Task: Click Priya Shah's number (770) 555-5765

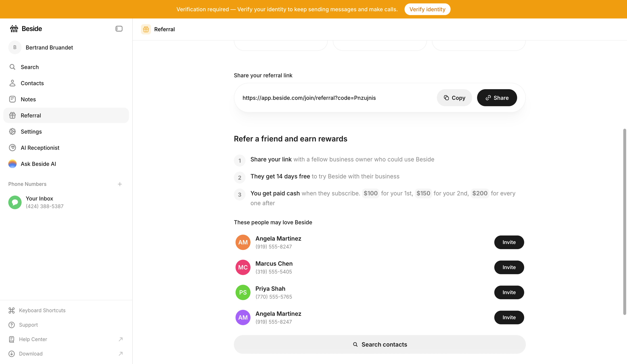Action: (x=274, y=297)
